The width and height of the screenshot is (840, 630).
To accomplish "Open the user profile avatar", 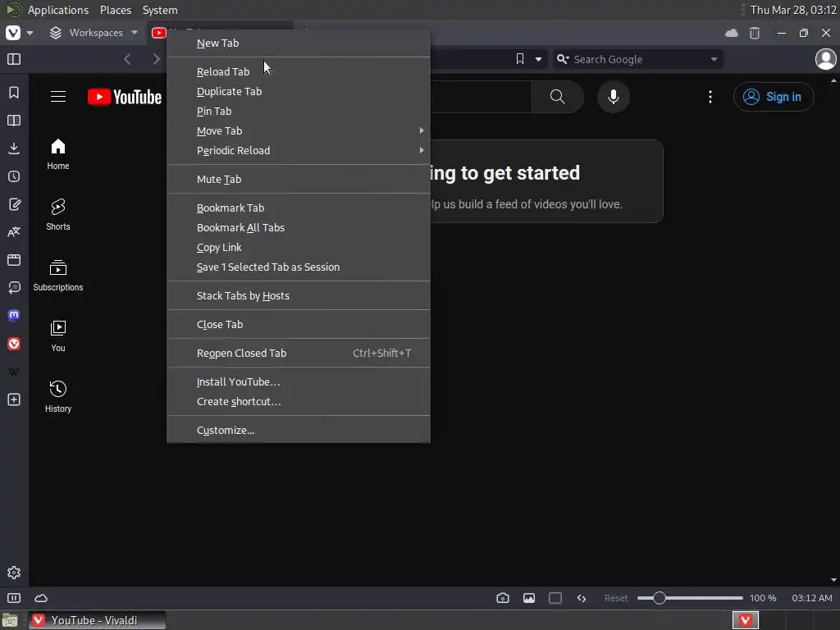I will click(x=825, y=59).
